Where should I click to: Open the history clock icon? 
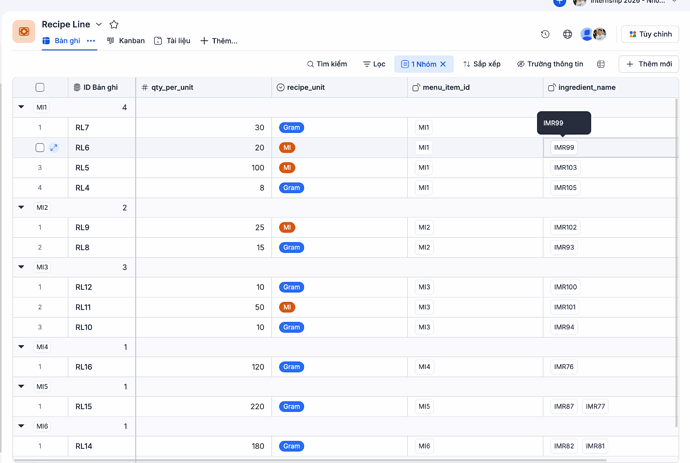pos(545,34)
